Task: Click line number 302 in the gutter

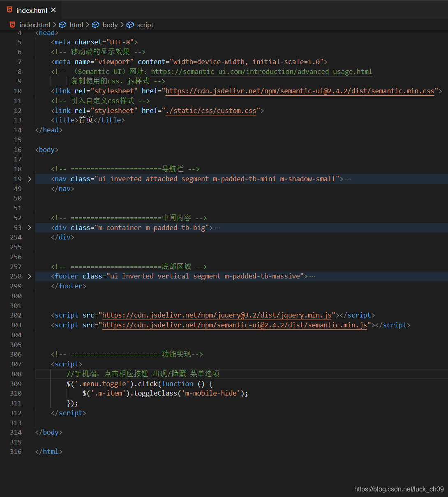Action: point(16,315)
